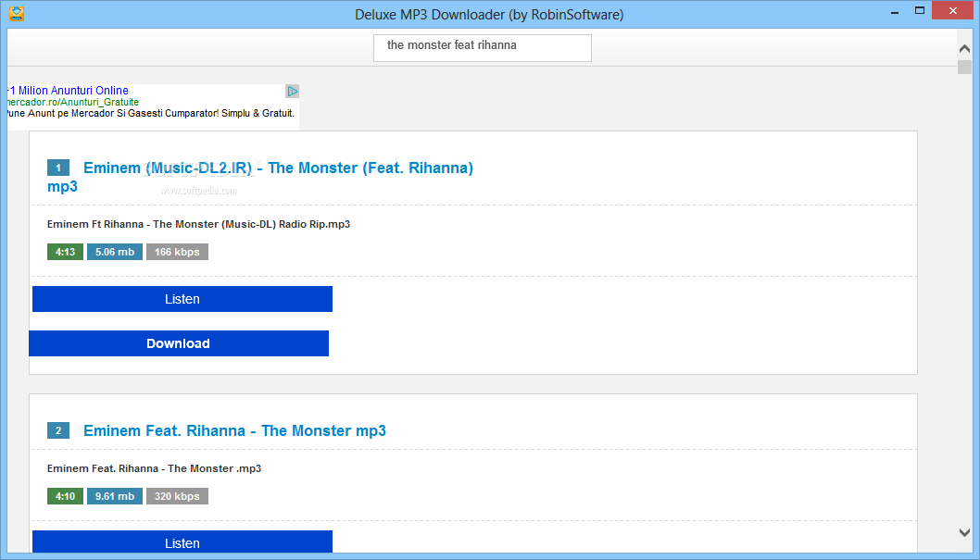Download the first result, the Radio Rip
The image size is (980, 560).
[179, 343]
